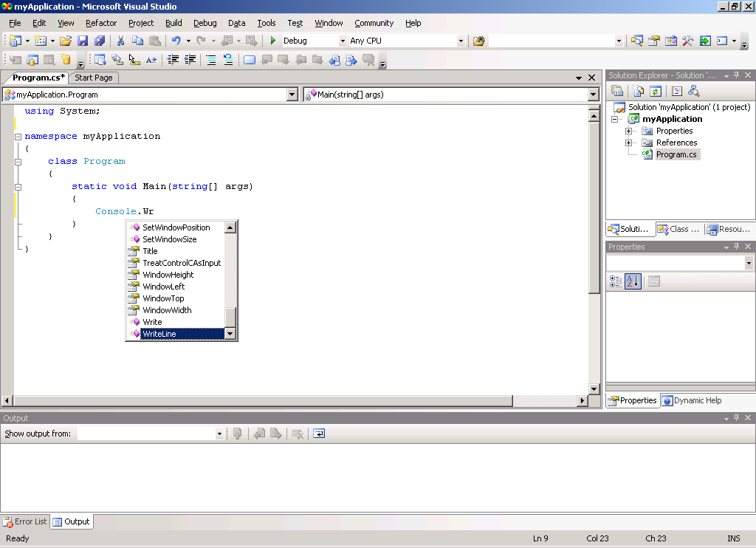Click Find Message in Code output icon
Screen dimensions: 756x548
pyautogui.click(x=237, y=434)
